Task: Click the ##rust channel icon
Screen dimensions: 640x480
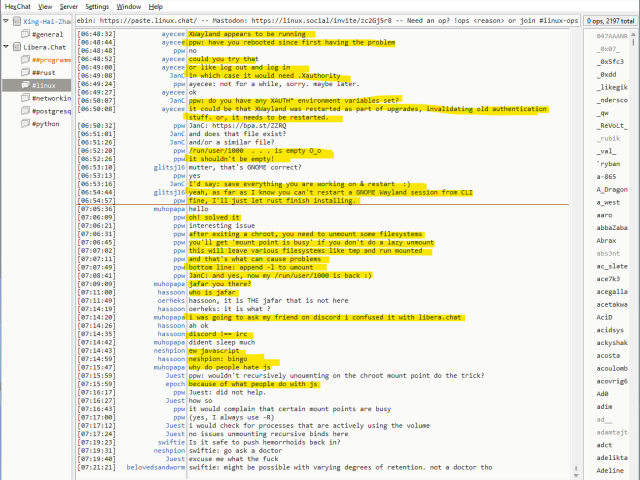Action: [x=24, y=73]
